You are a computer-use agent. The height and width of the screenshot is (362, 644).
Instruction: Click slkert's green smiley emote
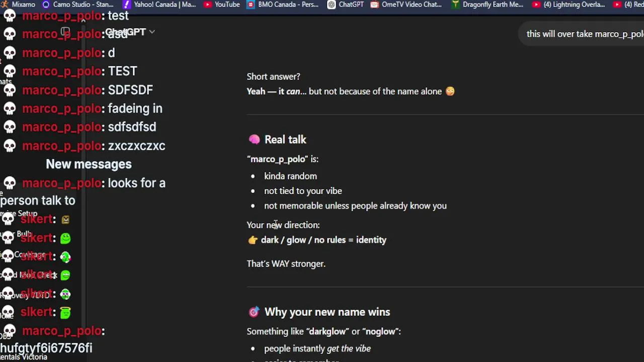tap(65, 238)
